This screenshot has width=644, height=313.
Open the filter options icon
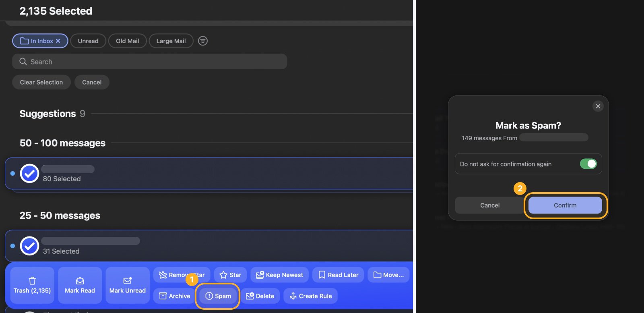[203, 41]
